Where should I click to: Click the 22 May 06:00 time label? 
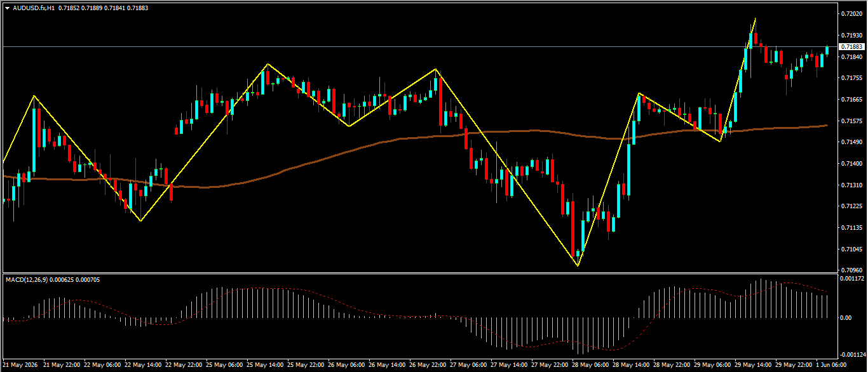tap(102, 365)
